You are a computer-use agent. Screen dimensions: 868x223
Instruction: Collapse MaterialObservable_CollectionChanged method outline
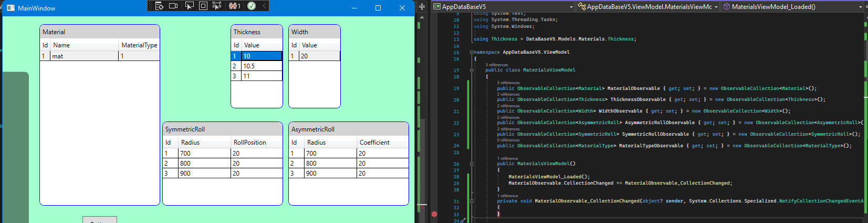point(472,201)
